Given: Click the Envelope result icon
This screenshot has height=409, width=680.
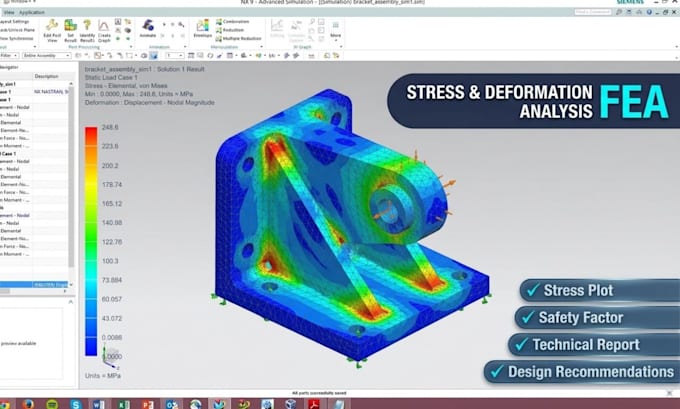Looking at the screenshot, I should coord(203,26).
